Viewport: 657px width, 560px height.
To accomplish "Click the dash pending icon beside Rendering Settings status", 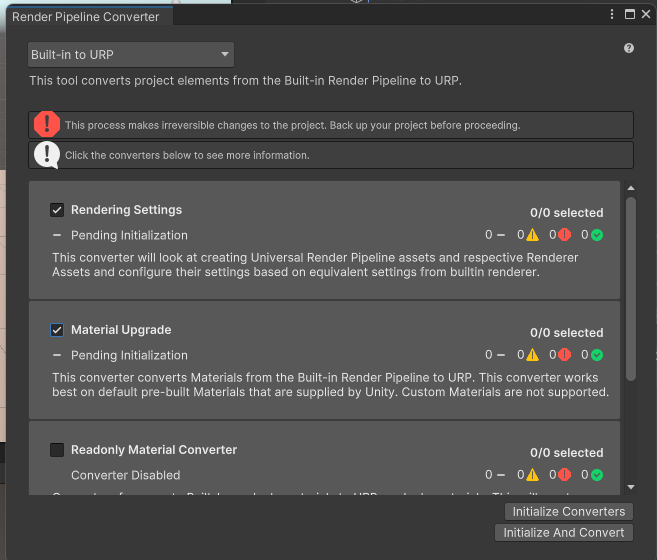I will 57,235.
